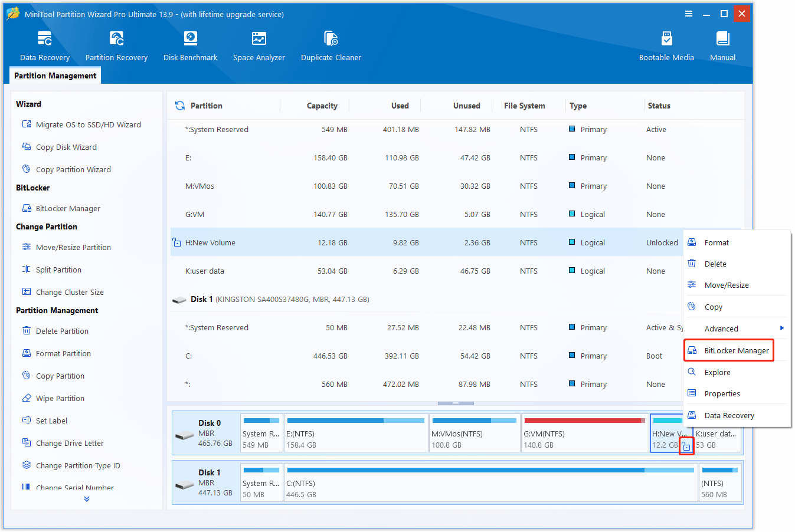Choose Delete in the context menu
795x532 pixels.
(737, 264)
